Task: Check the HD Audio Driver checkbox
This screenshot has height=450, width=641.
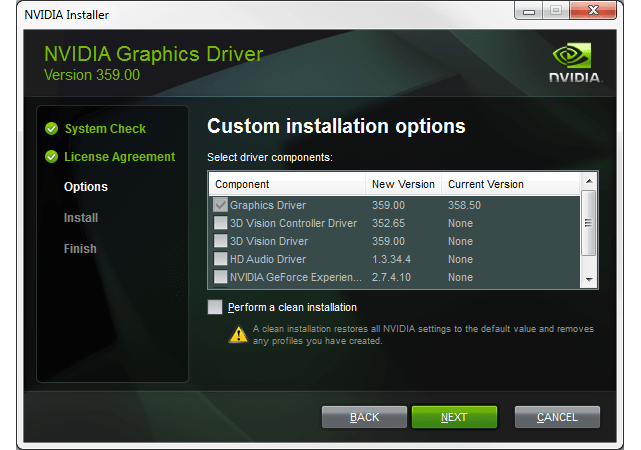Action: click(x=220, y=259)
